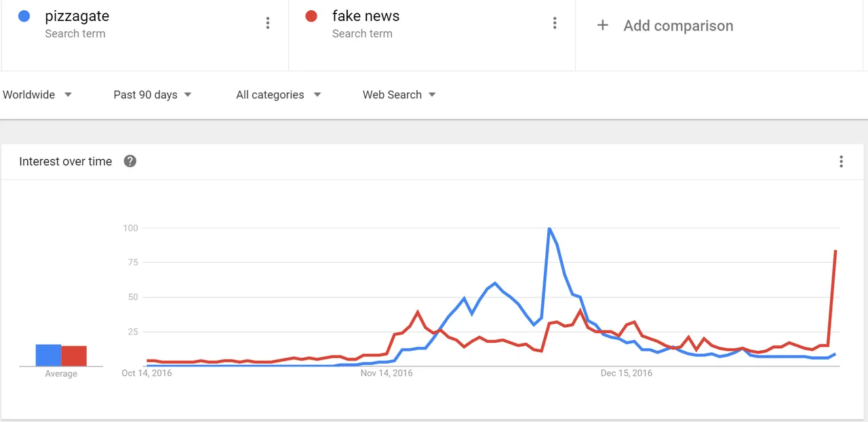
Task: Click the blue pizzagate color dot
Action: pos(24,16)
